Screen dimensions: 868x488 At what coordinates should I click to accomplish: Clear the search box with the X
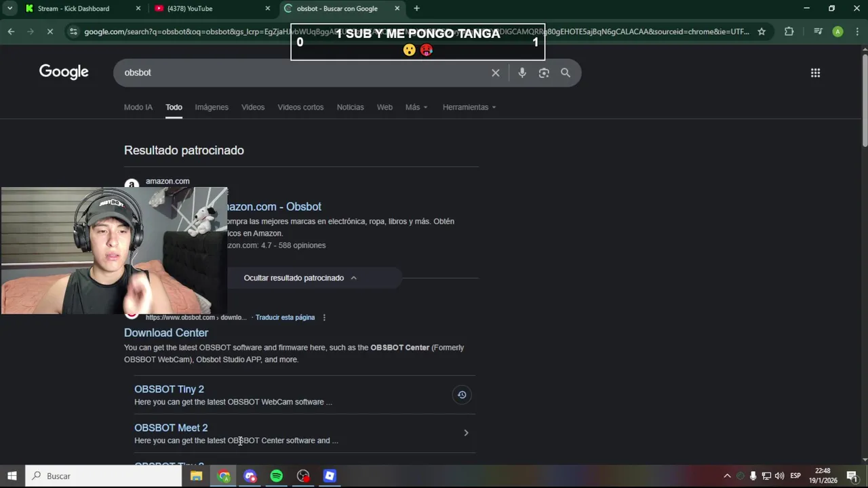496,73
